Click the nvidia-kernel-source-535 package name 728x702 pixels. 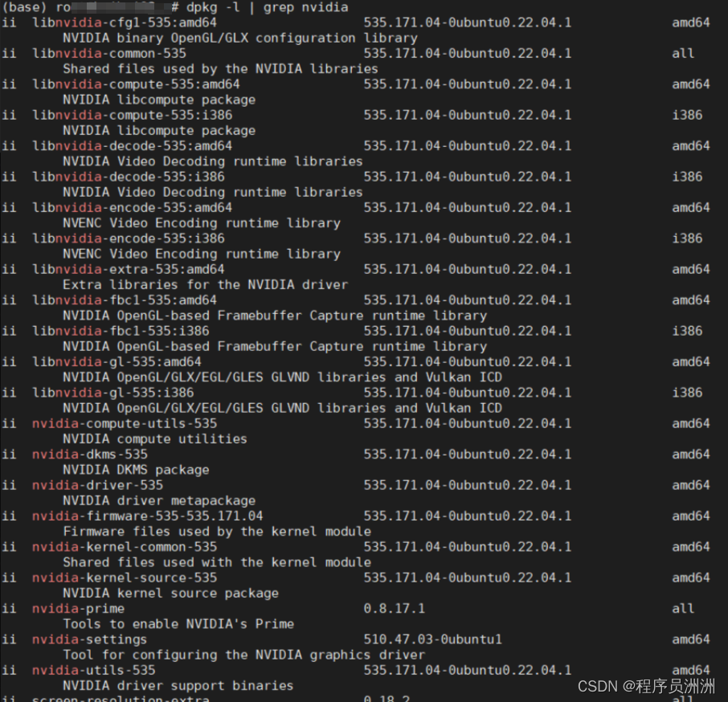125,578
